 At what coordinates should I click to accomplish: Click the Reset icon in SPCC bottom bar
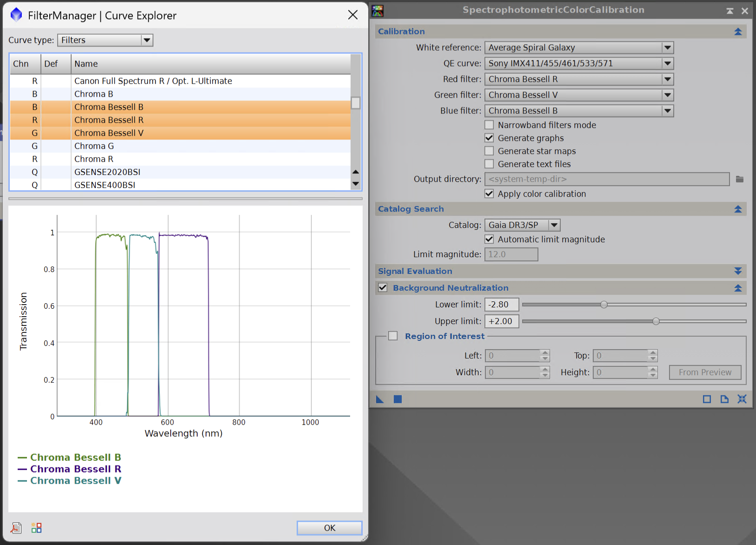[x=742, y=399]
